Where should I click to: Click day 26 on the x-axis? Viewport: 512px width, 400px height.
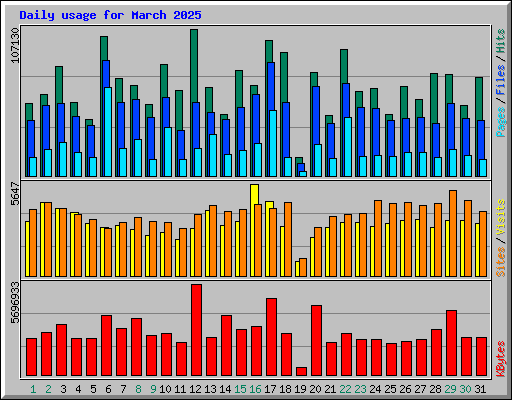pyautogui.click(x=405, y=389)
